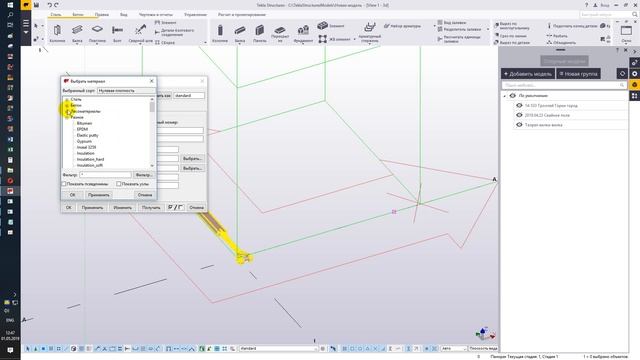Image resolution: width=640 pixels, height=360 pixels.
Task: Open the 'Вид' ribbon tab
Action: (124, 15)
